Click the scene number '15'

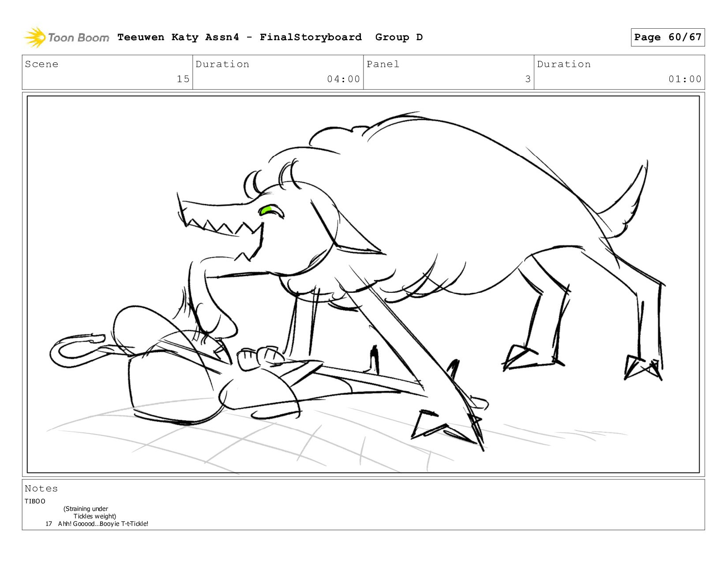coord(183,79)
